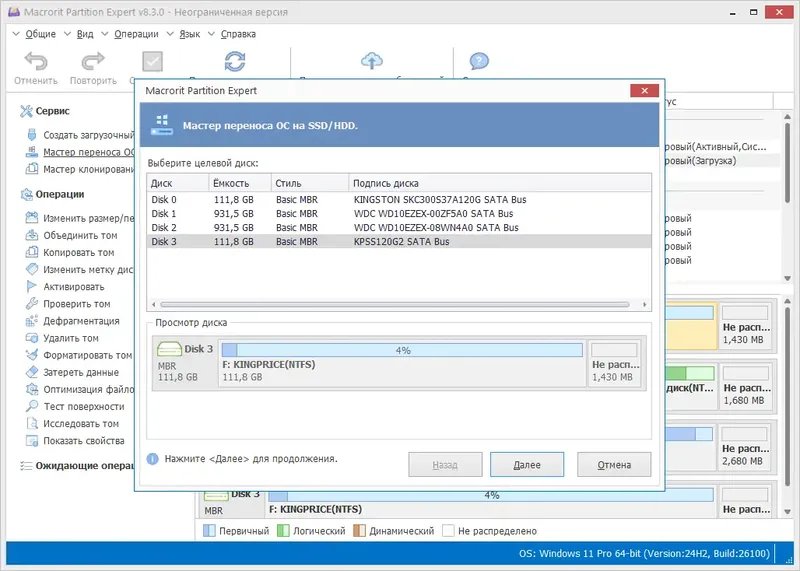Click 1,680 MB unallocated block in main window
The height and width of the screenshot is (571, 800).
745,387
